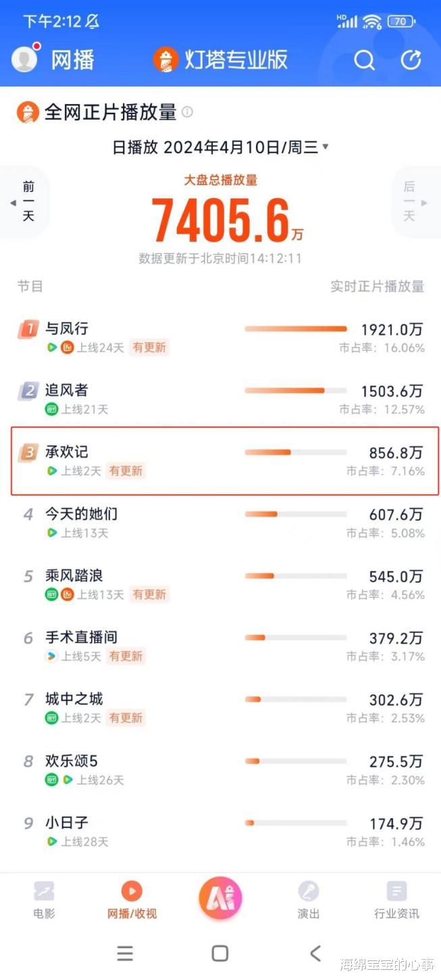
Task: Tap the search magnifier icon
Action: pyautogui.click(x=364, y=60)
